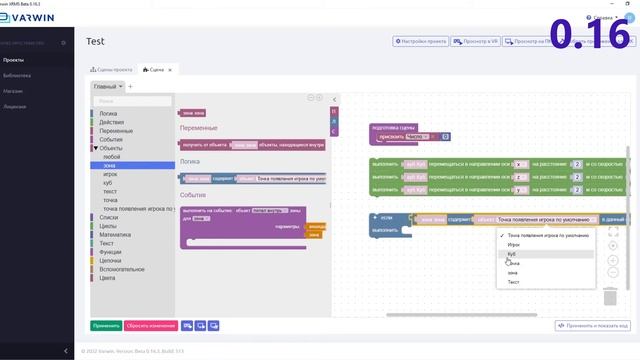
Task: Click the pink П shortcut icon
Action: [x=334, y=111]
